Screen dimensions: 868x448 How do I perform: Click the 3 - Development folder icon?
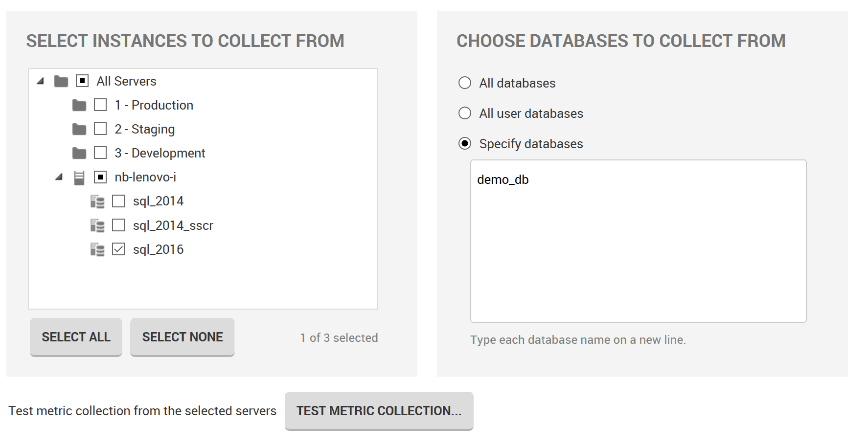click(79, 153)
